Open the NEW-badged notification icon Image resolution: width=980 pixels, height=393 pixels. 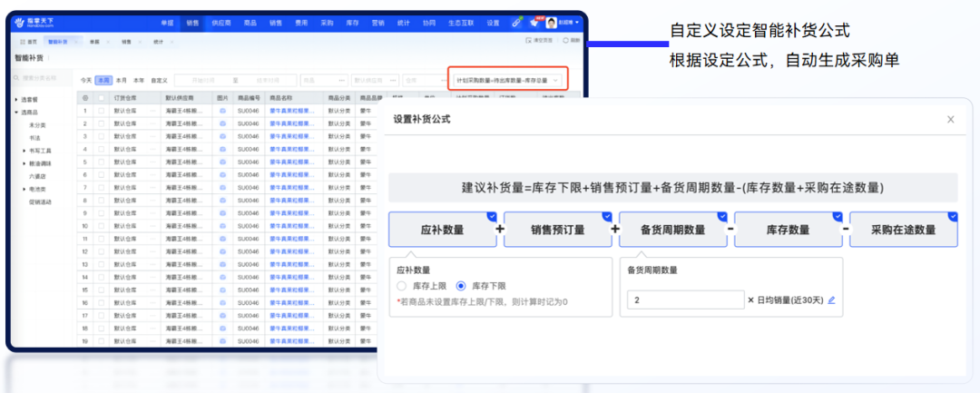(x=534, y=22)
